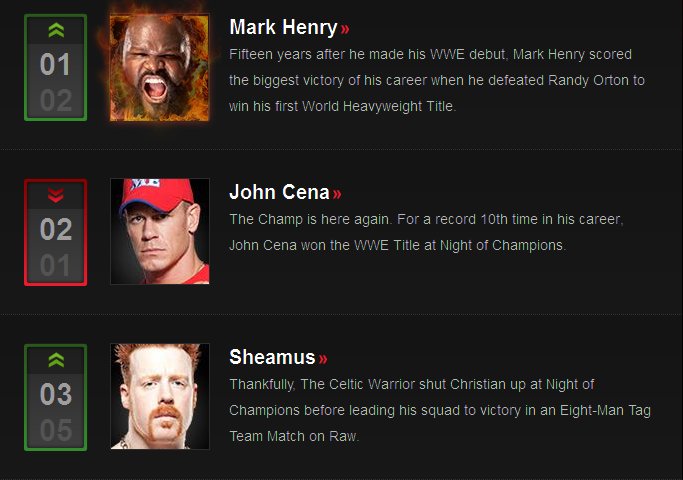Click red chevrons next to Mark Henry

(x=345, y=29)
